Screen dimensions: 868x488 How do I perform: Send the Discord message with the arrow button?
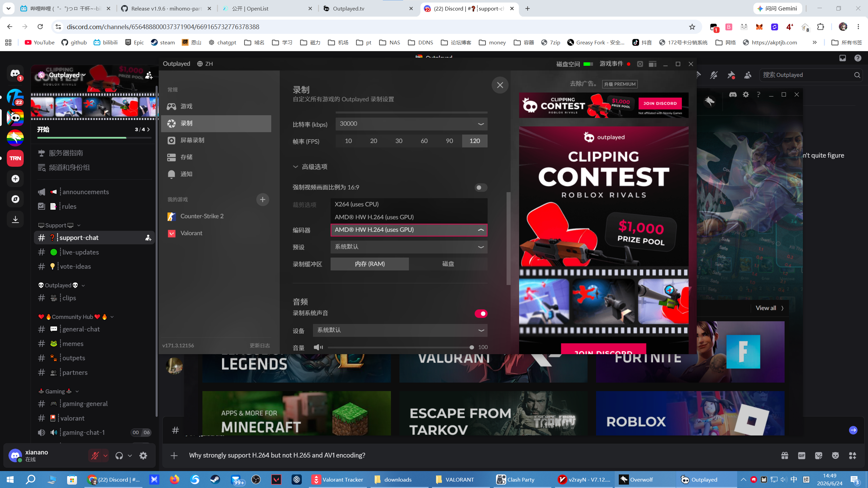(853, 430)
